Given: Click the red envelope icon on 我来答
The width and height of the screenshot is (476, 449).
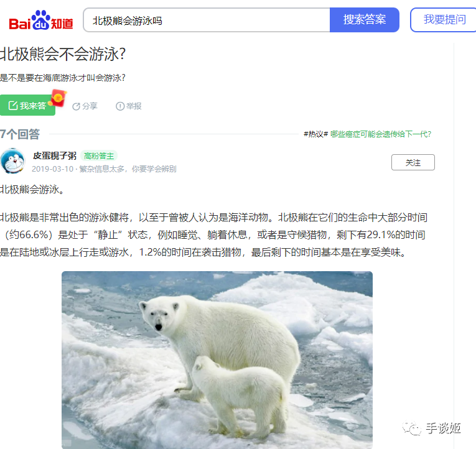Looking at the screenshot, I should click(58, 98).
